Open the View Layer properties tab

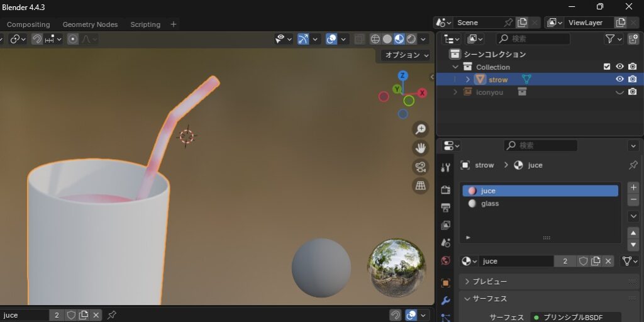coord(446,225)
